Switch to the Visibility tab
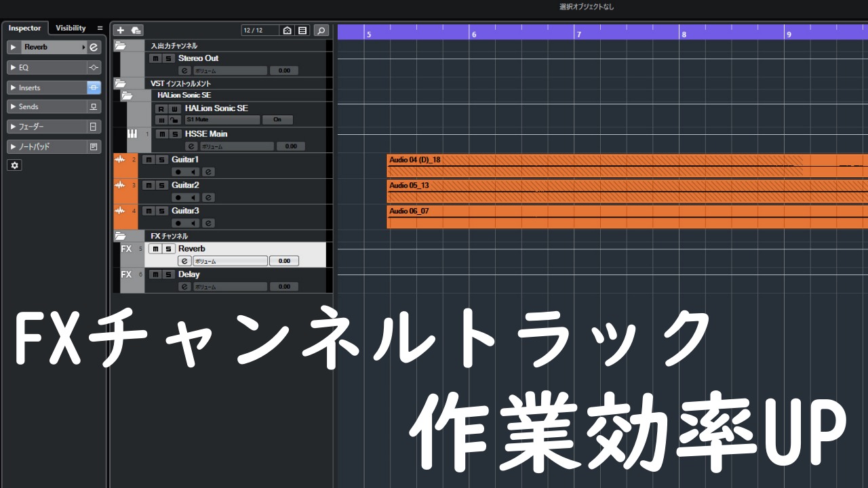The image size is (868, 488). pos(71,28)
